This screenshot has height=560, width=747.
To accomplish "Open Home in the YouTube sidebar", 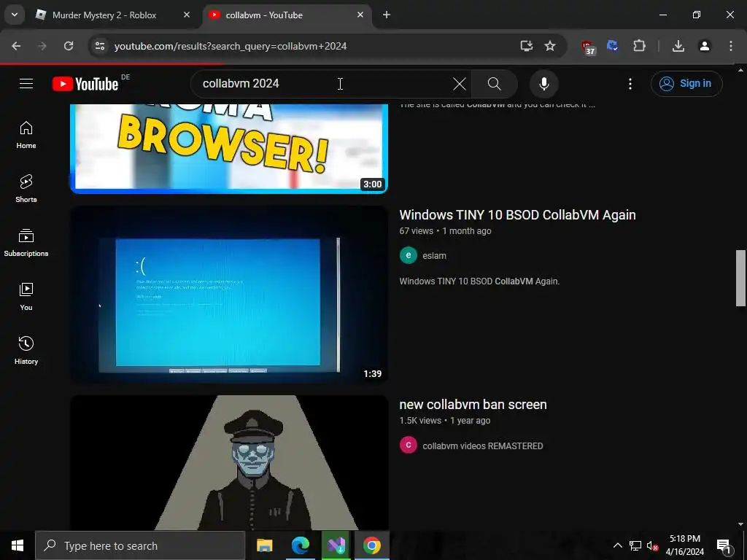I will [26, 135].
